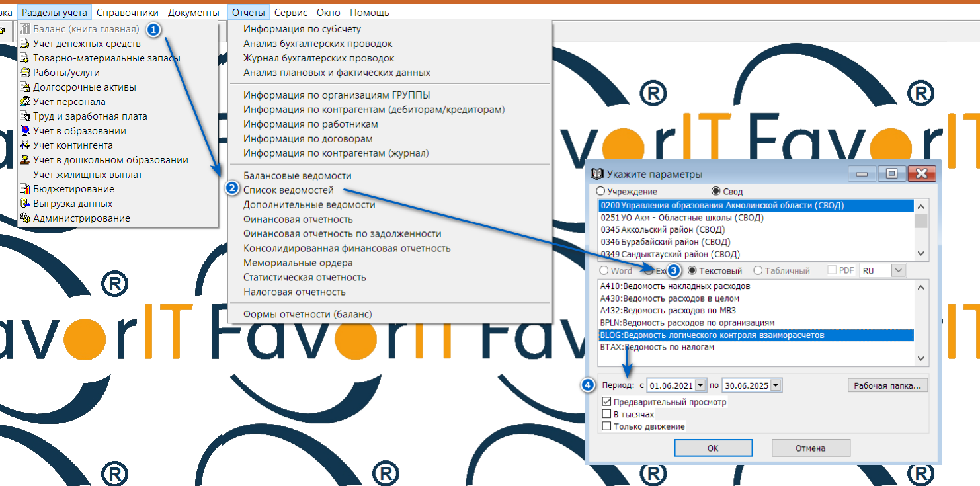
Task: Click the printer icon next to Работы/услуги
Action: 25,73
